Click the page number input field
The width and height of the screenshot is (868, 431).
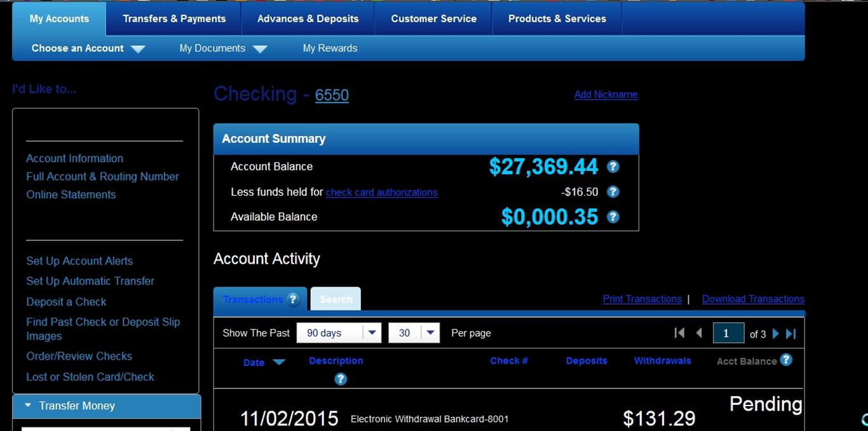pos(728,332)
